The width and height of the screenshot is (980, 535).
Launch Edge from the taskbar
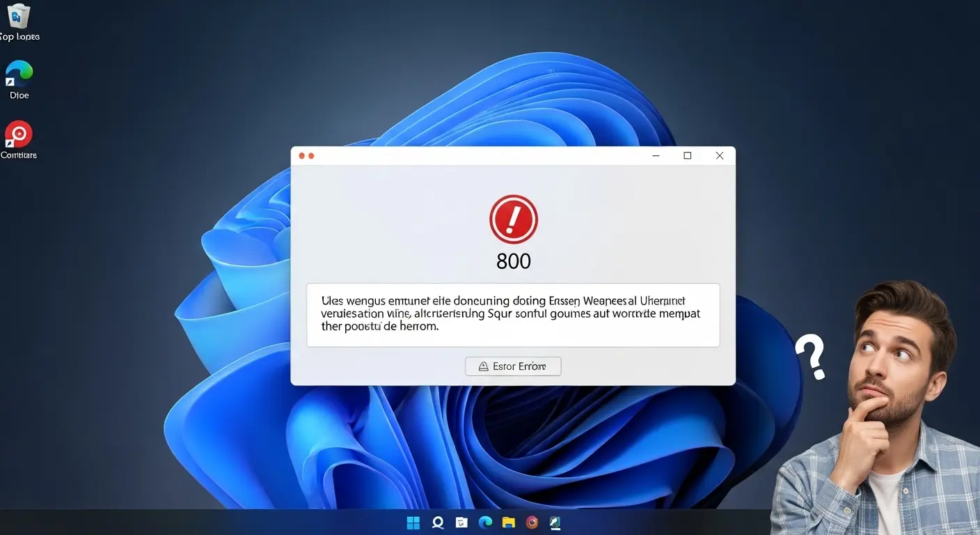point(485,522)
